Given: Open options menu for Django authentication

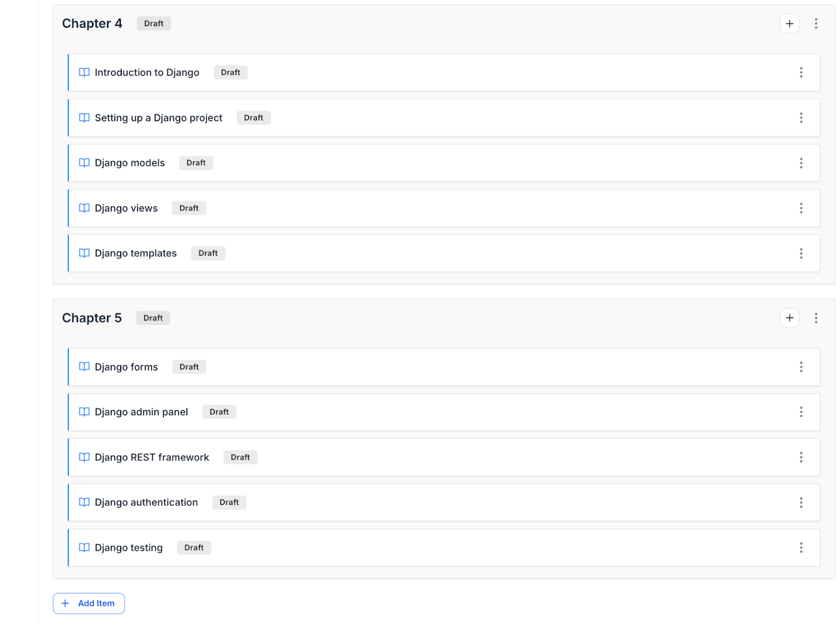Looking at the screenshot, I should [801, 503].
